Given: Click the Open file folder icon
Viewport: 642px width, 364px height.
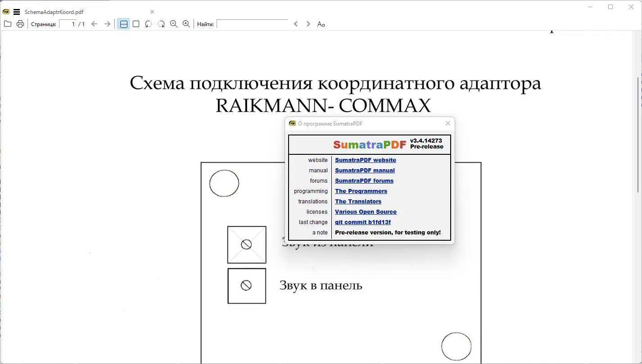Looking at the screenshot, I should coord(7,24).
